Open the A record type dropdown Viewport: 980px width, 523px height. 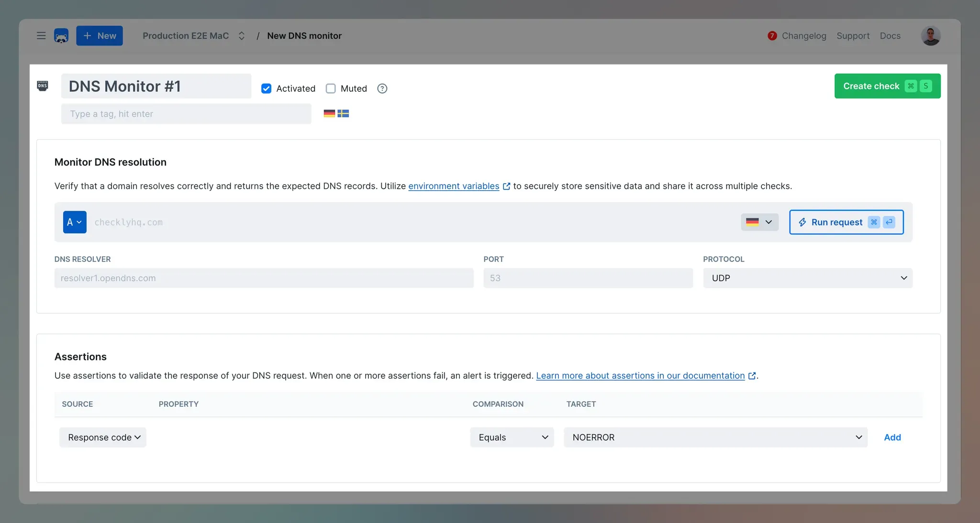pyautogui.click(x=75, y=222)
